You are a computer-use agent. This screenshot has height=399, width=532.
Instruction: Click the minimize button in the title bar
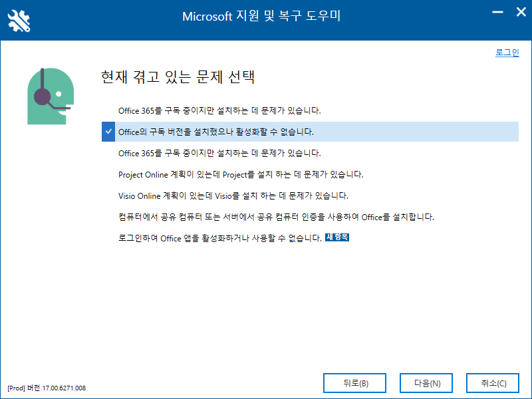coord(497,11)
